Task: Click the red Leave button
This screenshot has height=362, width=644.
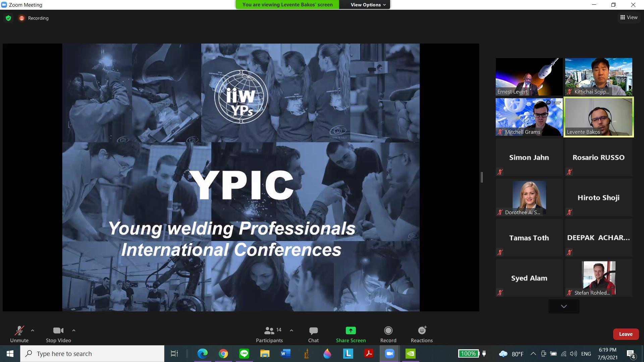Action: pyautogui.click(x=626, y=334)
